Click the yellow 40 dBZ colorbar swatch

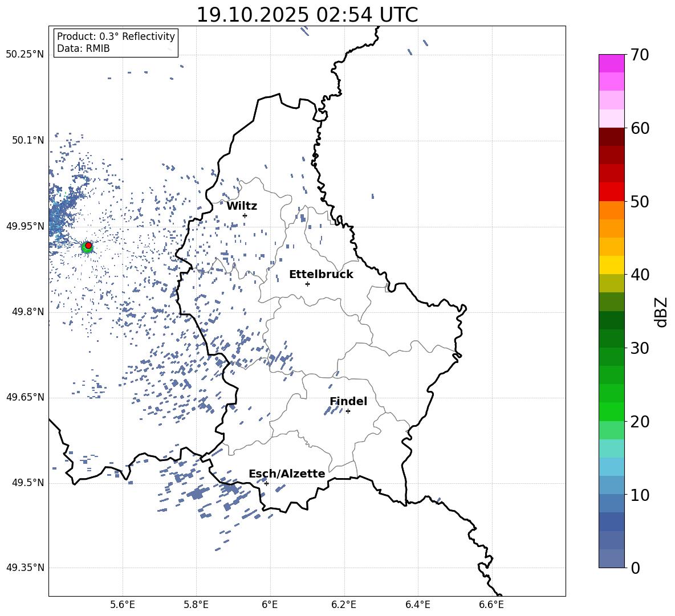612,265
